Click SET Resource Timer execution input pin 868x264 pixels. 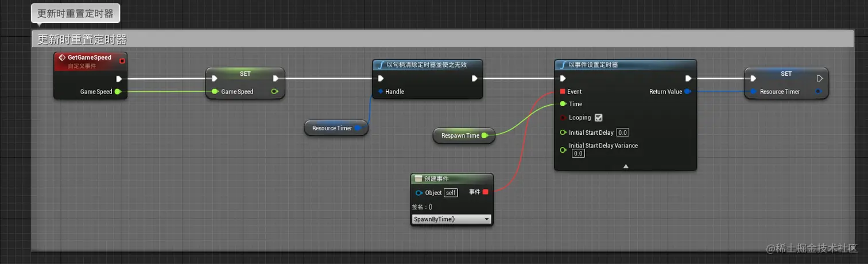click(753, 79)
